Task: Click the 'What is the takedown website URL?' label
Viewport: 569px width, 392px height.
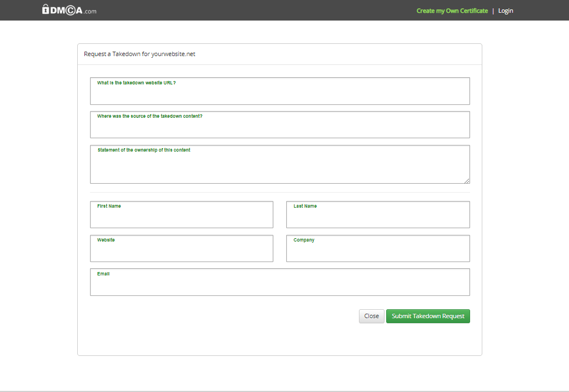Action: pyautogui.click(x=136, y=83)
